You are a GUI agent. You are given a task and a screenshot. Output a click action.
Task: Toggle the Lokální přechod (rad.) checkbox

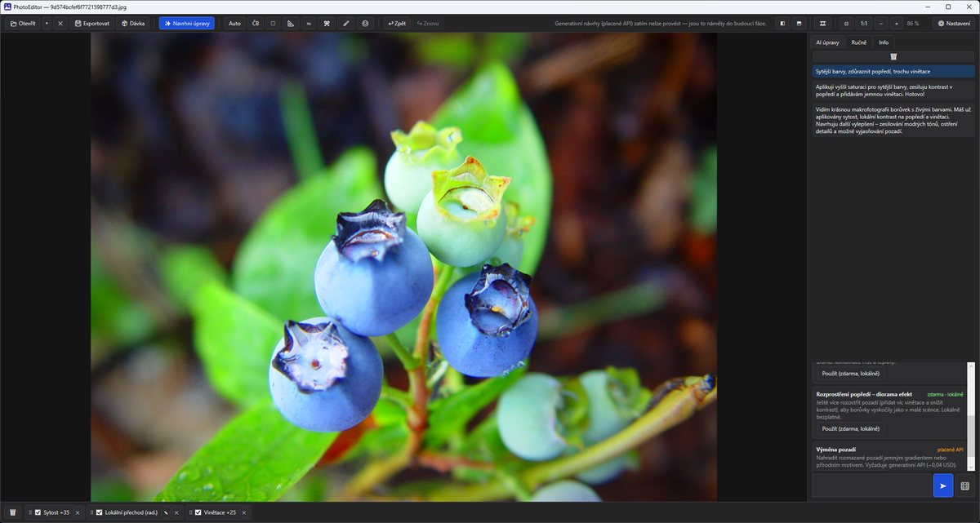pyautogui.click(x=100, y=512)
